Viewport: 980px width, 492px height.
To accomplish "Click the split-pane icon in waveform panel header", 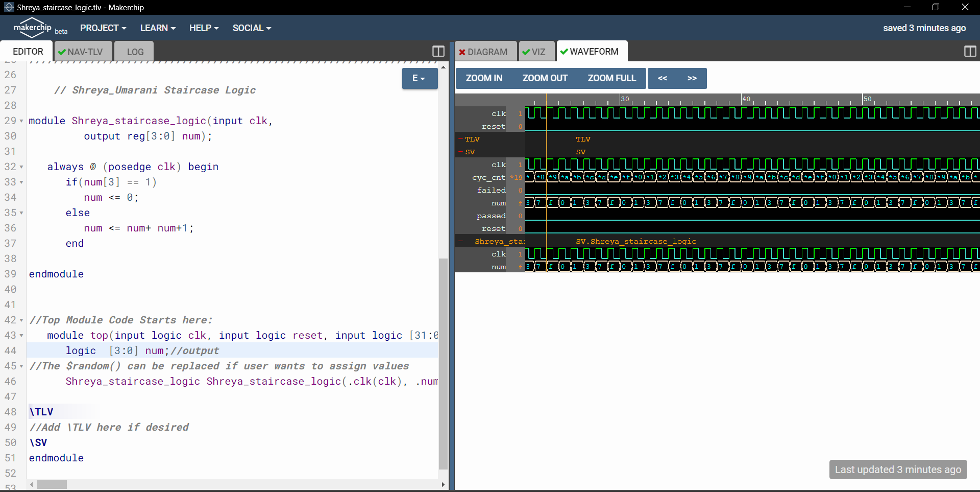I will (x=970, y=51).
